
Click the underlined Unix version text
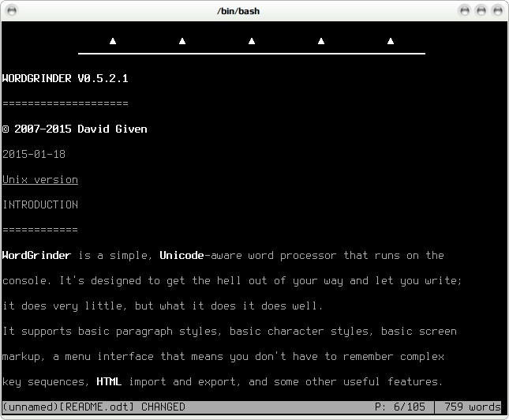coord(40,180)
